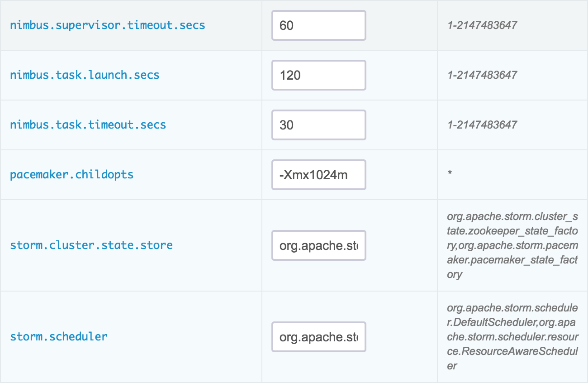Click the zookeeper_state_factory allowed values text
This screenshot has height=383, width=588.
tap(512, 245)
